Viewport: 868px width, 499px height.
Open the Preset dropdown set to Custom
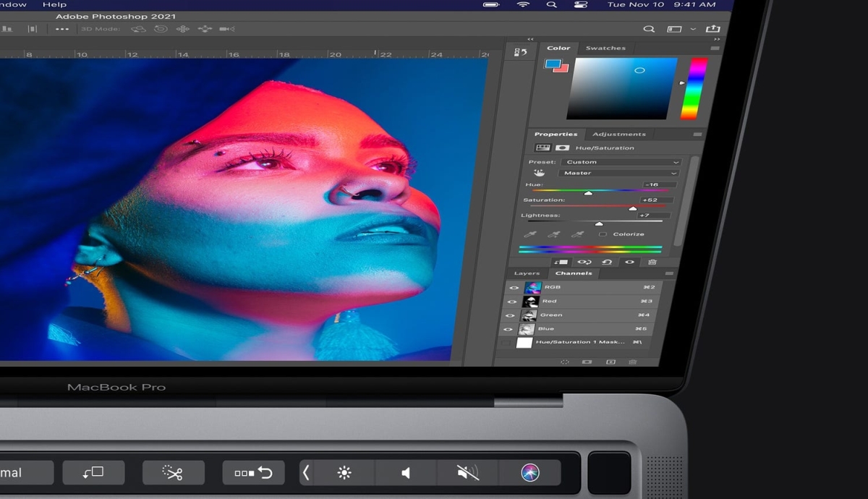coord(623,162)
